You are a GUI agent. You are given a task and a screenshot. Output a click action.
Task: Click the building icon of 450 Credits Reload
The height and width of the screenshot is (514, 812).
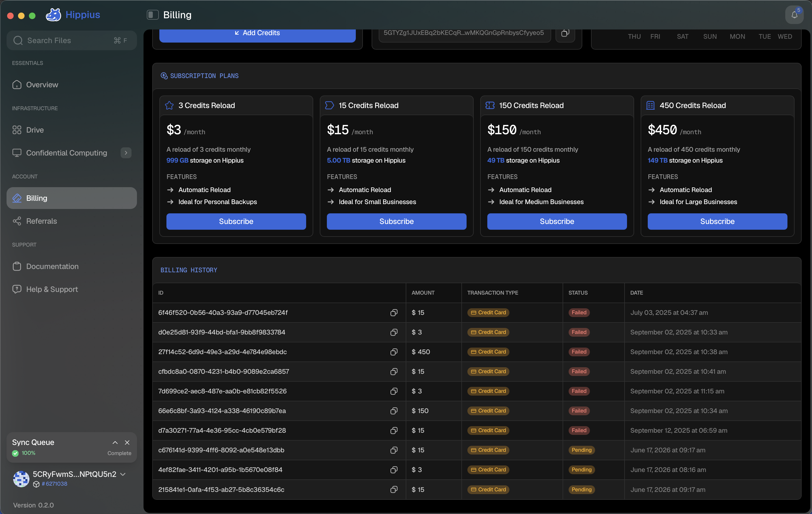[650, 106]
